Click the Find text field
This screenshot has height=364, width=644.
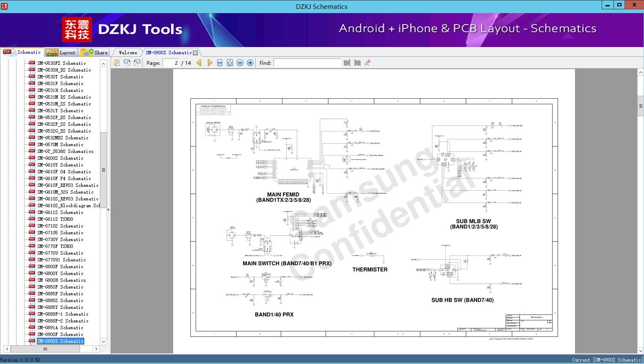(307, 63)
